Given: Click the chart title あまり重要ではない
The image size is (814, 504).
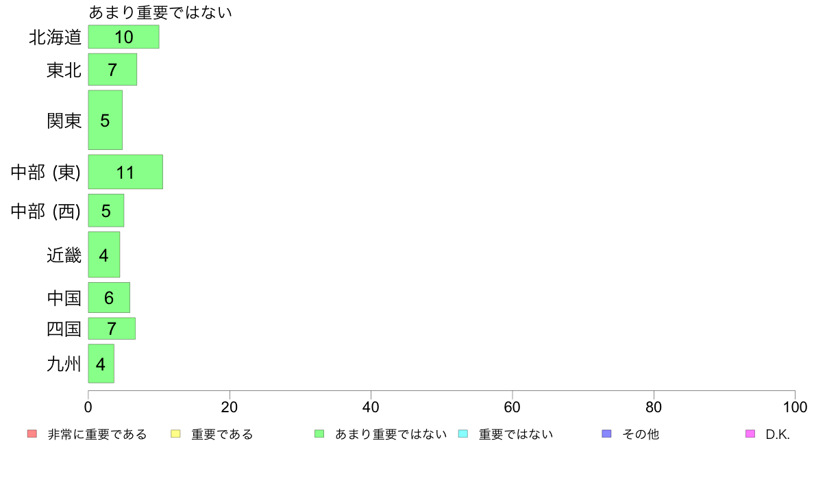Looking at the screenshot, I should coord(160,12).
